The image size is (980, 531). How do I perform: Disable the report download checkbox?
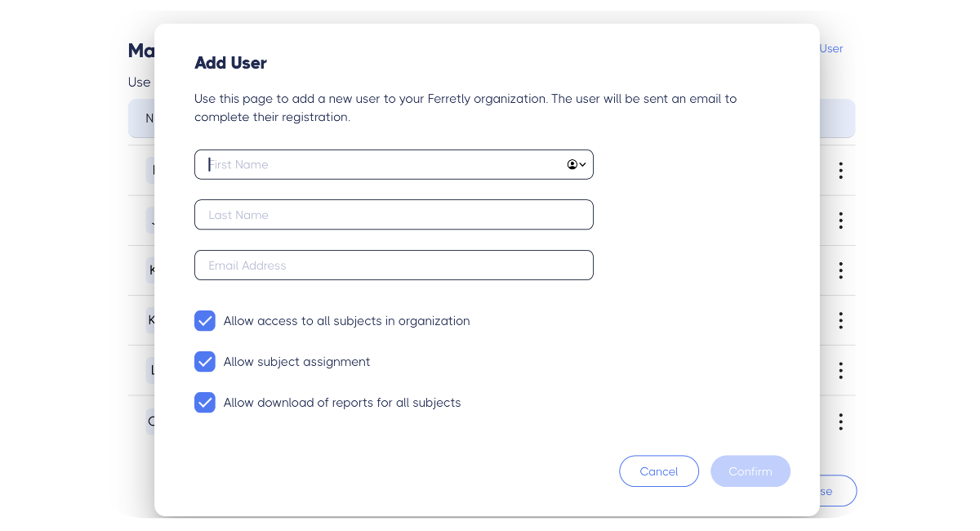[205, 403]
